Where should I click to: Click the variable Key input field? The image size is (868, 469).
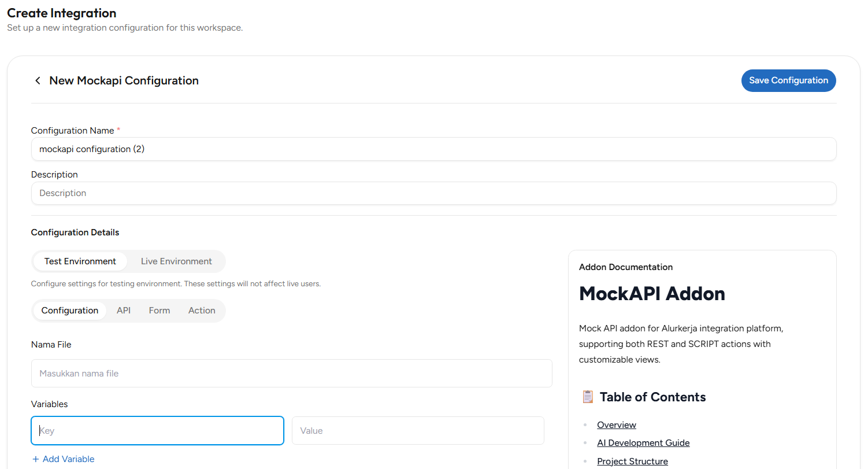click(x=157, y=431)
